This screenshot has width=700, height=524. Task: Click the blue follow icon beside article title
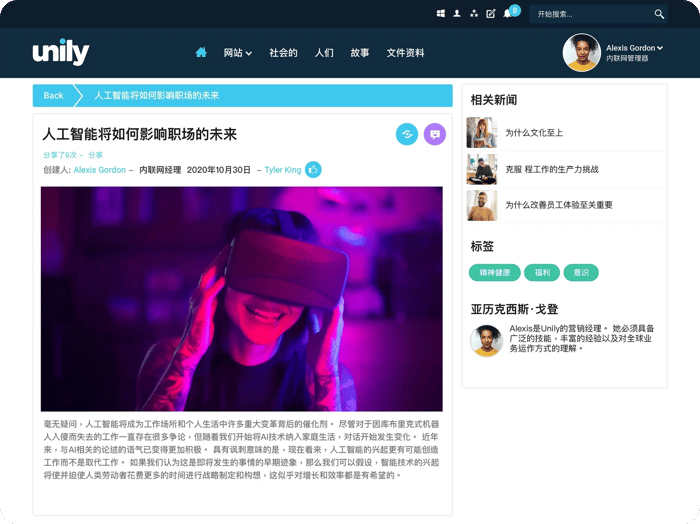point(407,134)
